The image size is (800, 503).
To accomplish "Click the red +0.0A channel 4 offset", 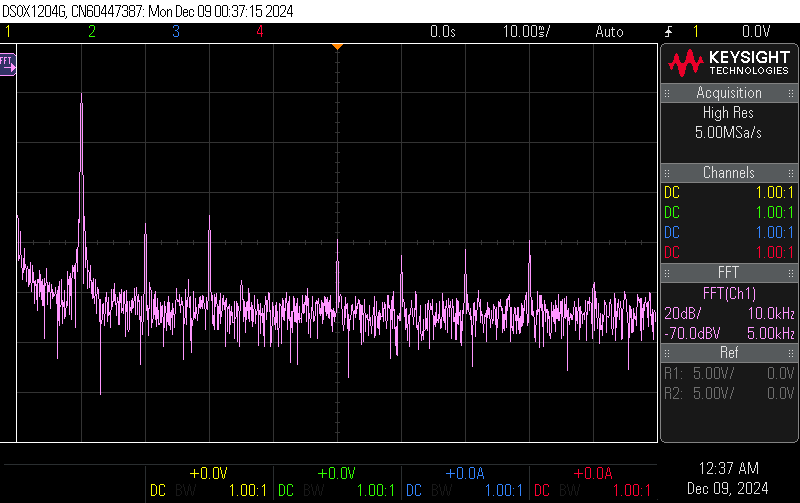I will [592, 473].
